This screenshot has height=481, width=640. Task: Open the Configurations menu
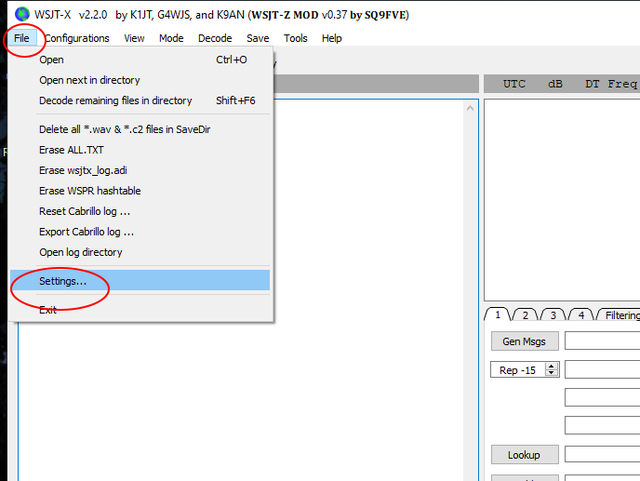77,38
